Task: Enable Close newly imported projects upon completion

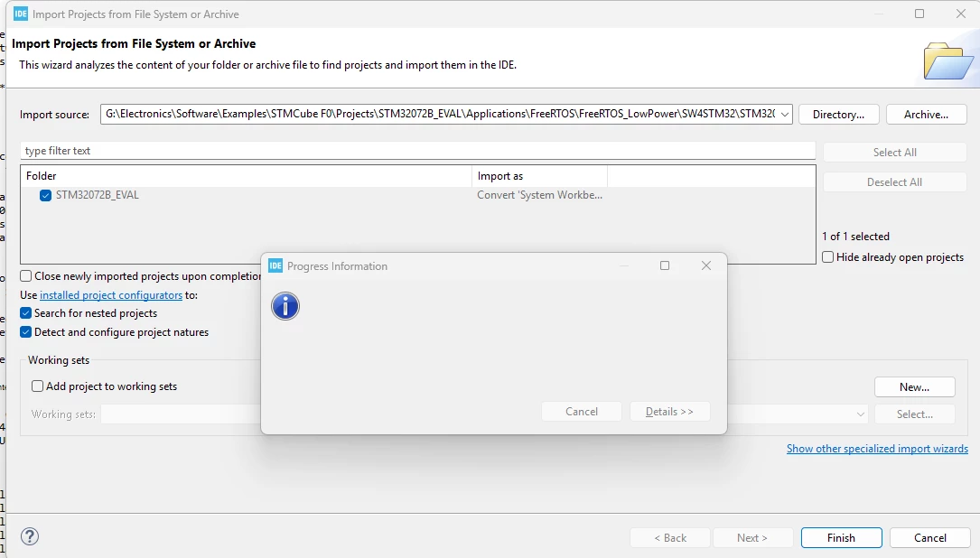Action: (x=25, y=275)
